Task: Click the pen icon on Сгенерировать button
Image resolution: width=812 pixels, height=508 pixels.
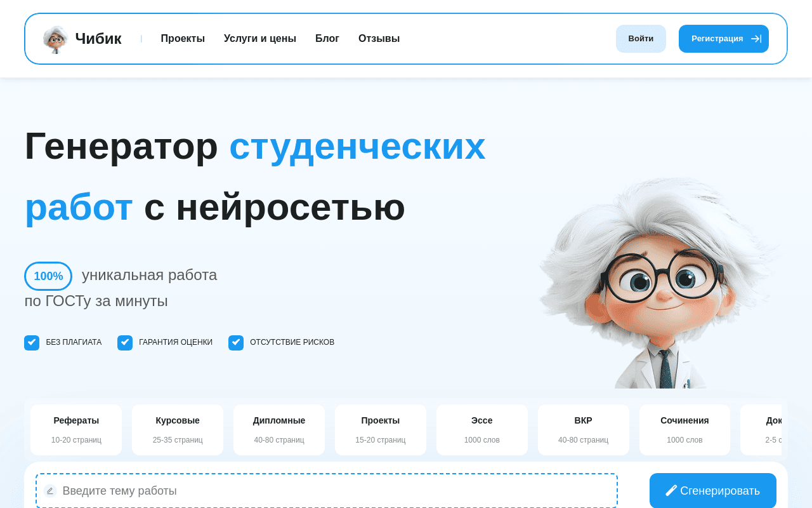Action: tap(671, 490)
